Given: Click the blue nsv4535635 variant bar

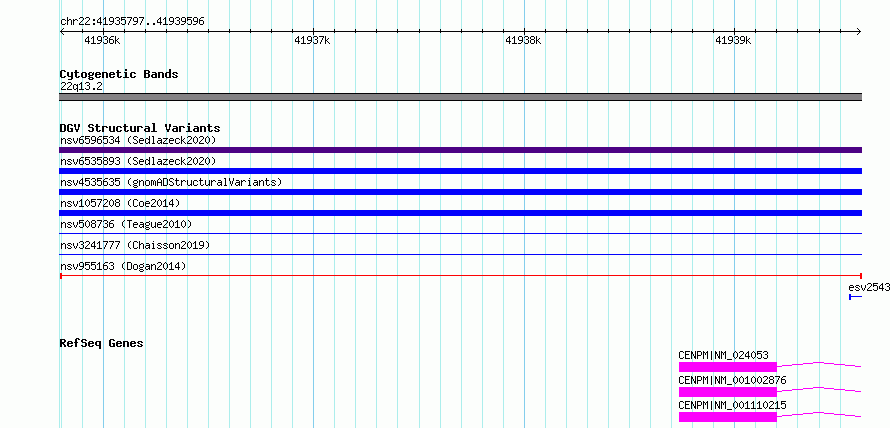Looking at the screenshot, I should [x=460, y=192].
